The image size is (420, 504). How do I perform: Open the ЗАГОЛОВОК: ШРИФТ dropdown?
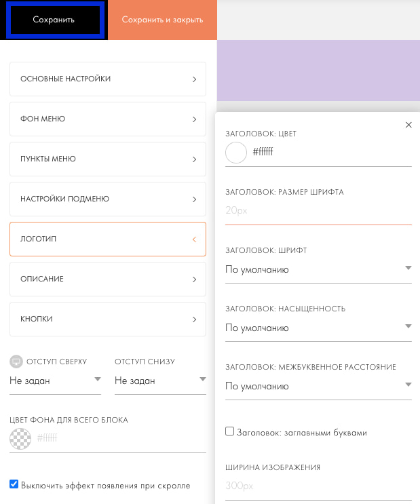(x=318, y=269)
